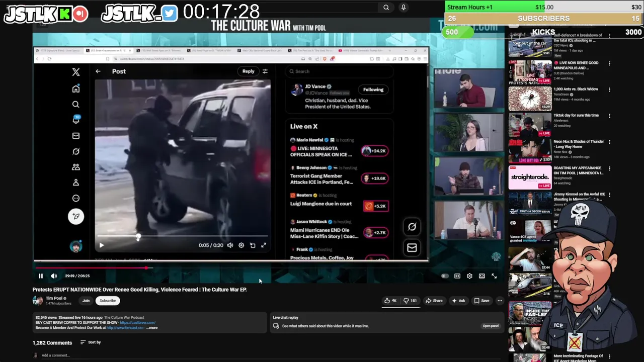
Task: Open tweet video settings gear
Action: (241, 245)
